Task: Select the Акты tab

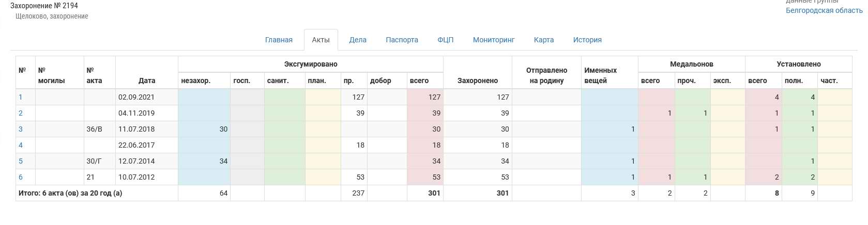Action: (321, 40)
